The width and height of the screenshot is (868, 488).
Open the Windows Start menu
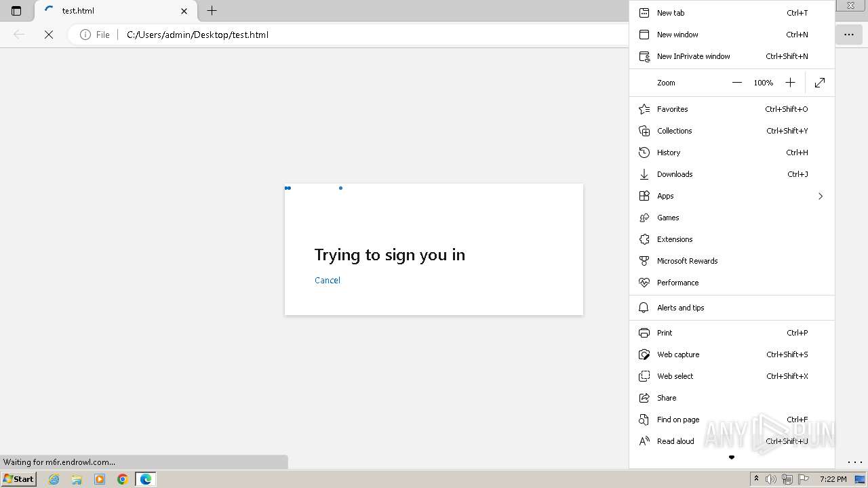click(19, 479)
